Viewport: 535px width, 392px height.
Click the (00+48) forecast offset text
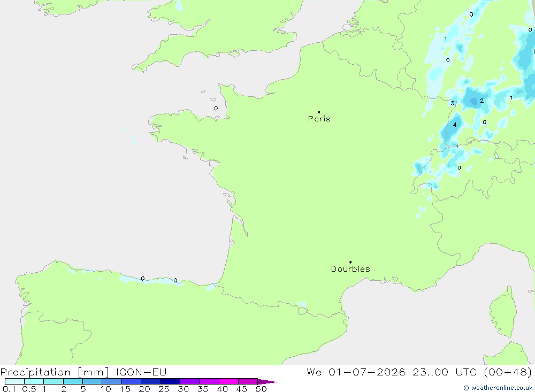[x=508, y=372]
